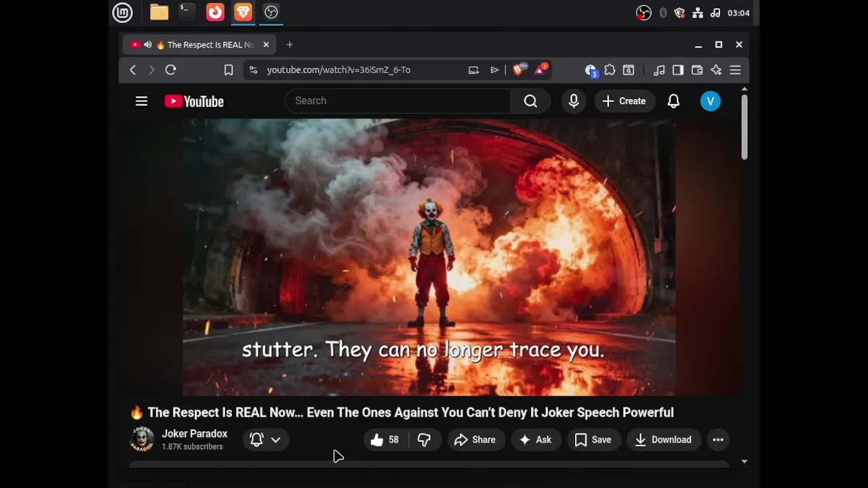868x488 pixels.
Task: Open media control music note in Brave toolbar
Action: (659, 70)
